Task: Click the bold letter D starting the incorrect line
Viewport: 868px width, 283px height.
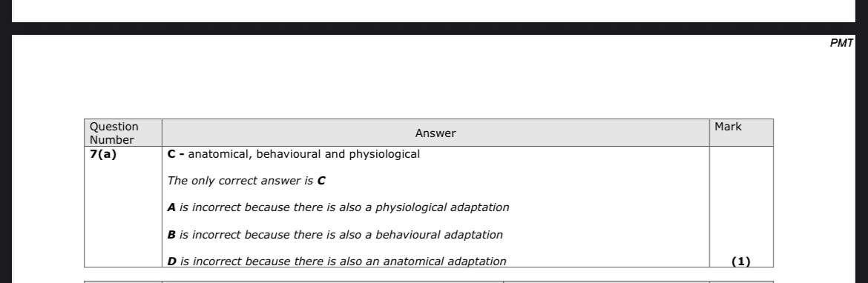Action: point(171,262)
